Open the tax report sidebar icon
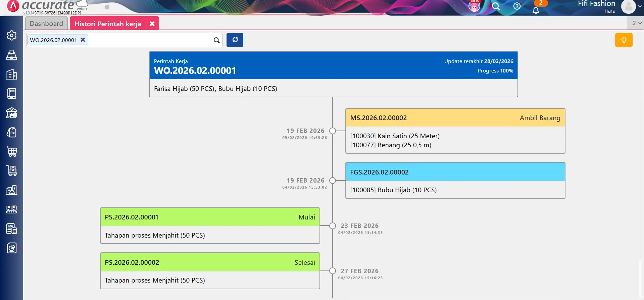This screenshot has height=300, width=644. 11,229
